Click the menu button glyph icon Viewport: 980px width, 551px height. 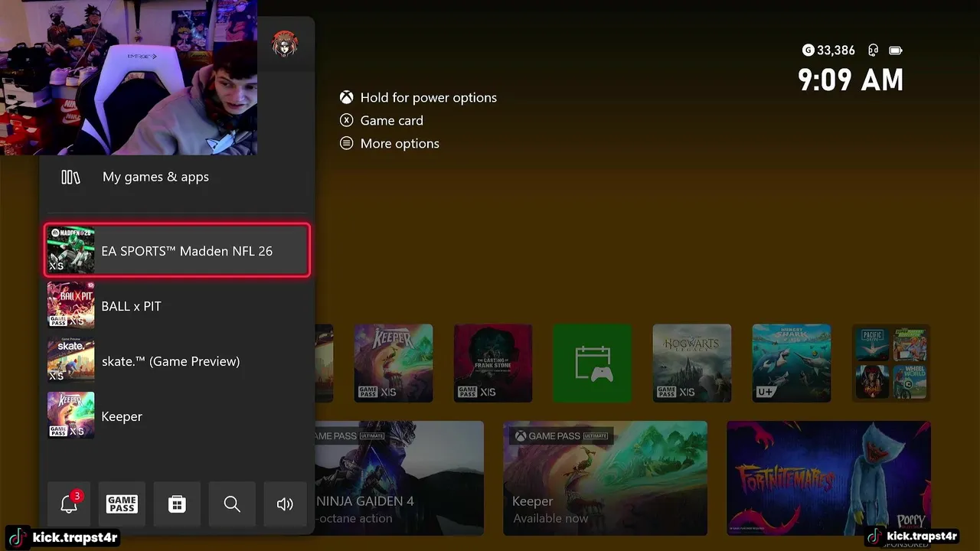[347, 144]
